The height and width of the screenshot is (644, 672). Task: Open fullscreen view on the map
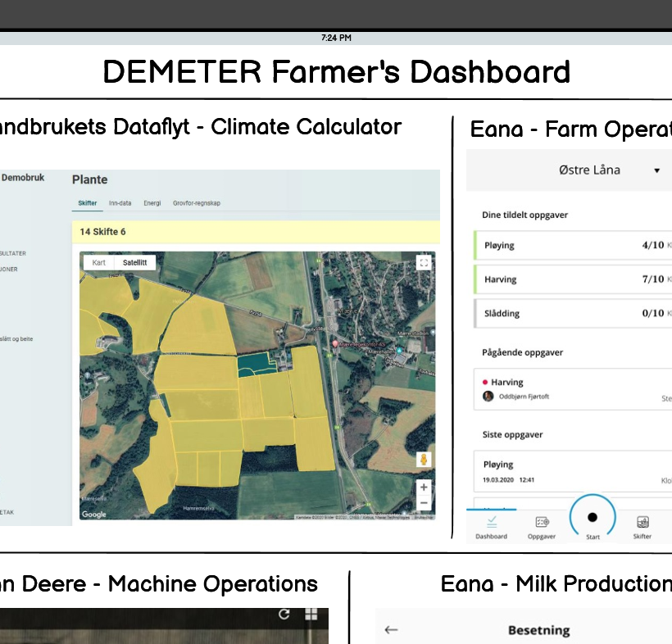[x=424, y=263]
